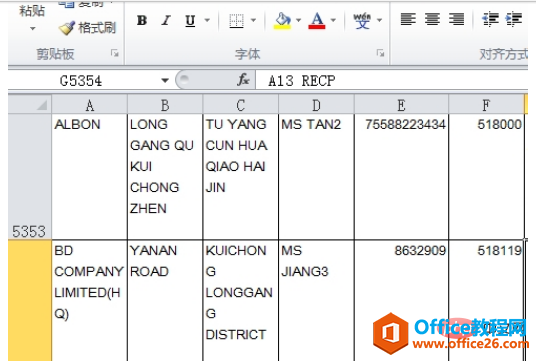Open fill color dropdown arrow
The image size is (536, 361).
point(298,21)
